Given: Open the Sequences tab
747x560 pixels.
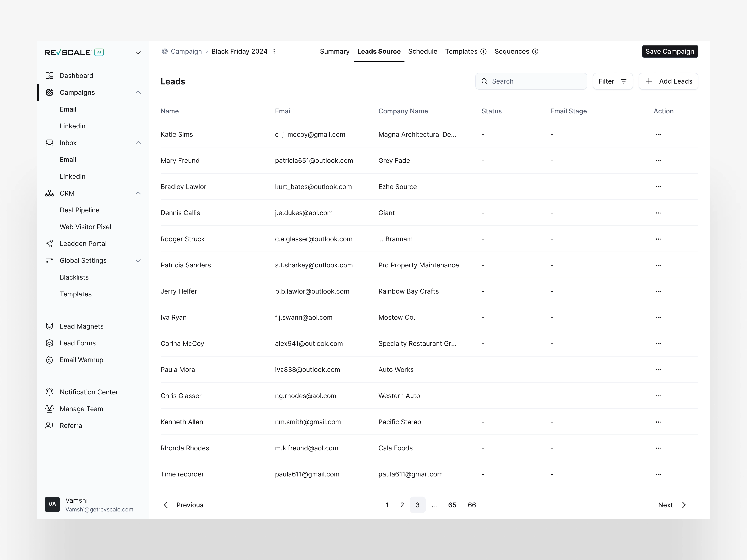Looking at the screenshot, I should 512,52.
